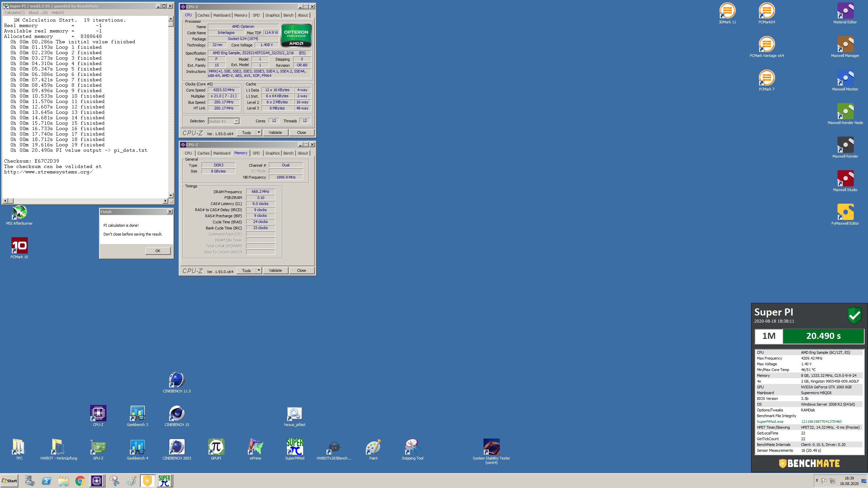Open Geekbench 3 desktop icon
Image resolution: width=868 pixels, height=488 pixels.
pos(137,416)
